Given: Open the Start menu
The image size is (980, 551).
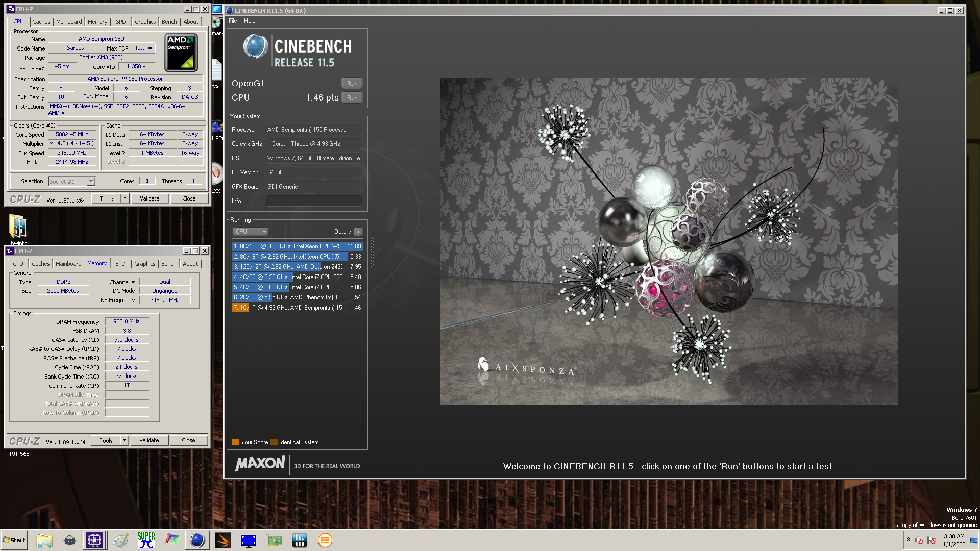Looking at the screenshot, I should click(x=14, y=540).
